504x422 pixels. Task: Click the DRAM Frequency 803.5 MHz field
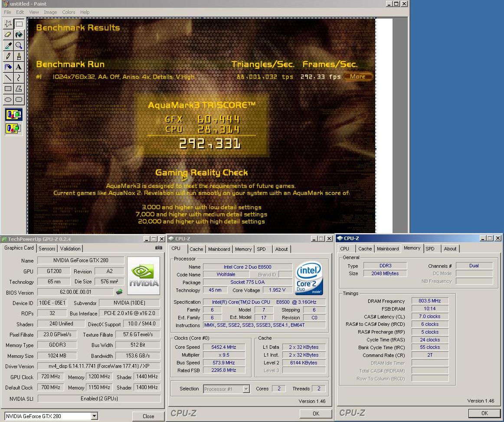(430, 301)
